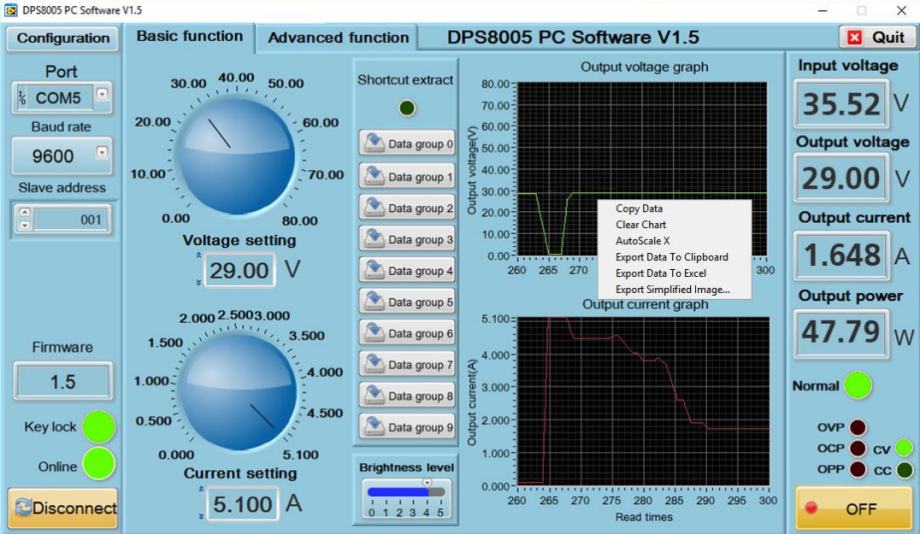Decrease the Current setting with down arrow
The height and width of the screenshot is (534, 920).
pos(201,516)
